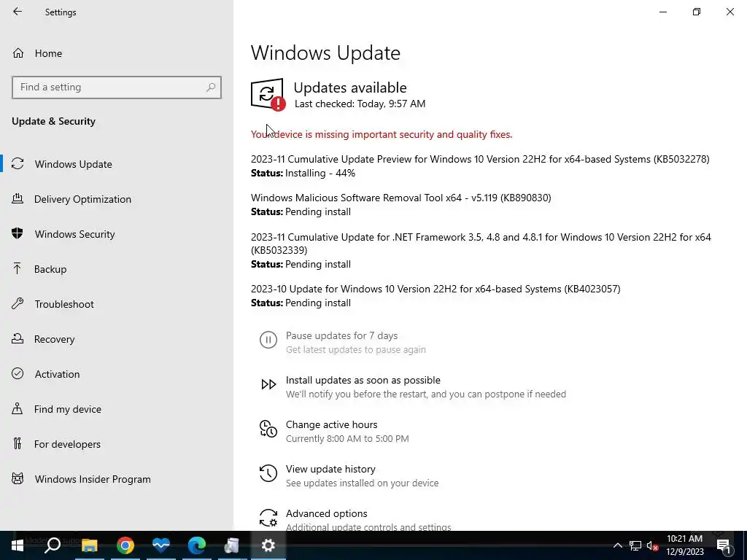This screenshot has height=560, width=747.
Task: Open the taskbar clock and date
Action: coord(684,545)
